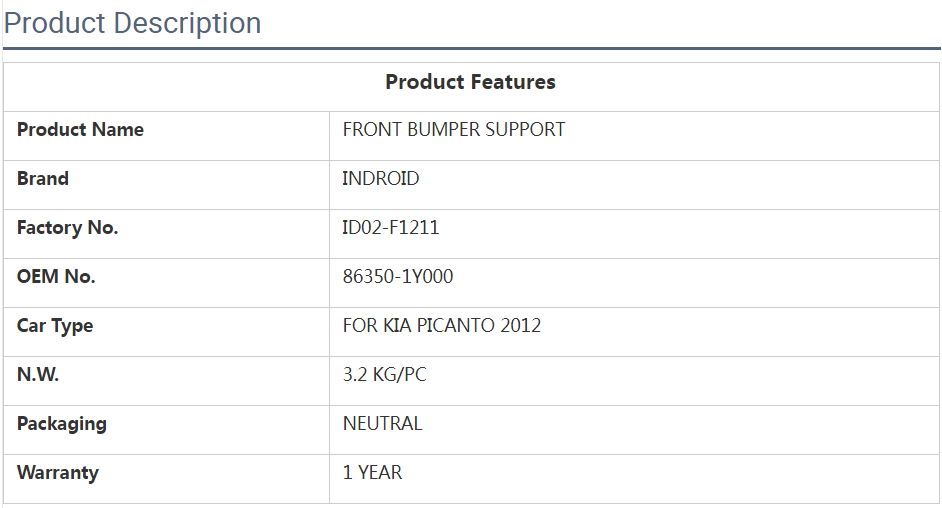Screen dimensions: 942x508
Task: Select the Brand label cell
Action: pyautogui.click(x=43, y=179)
